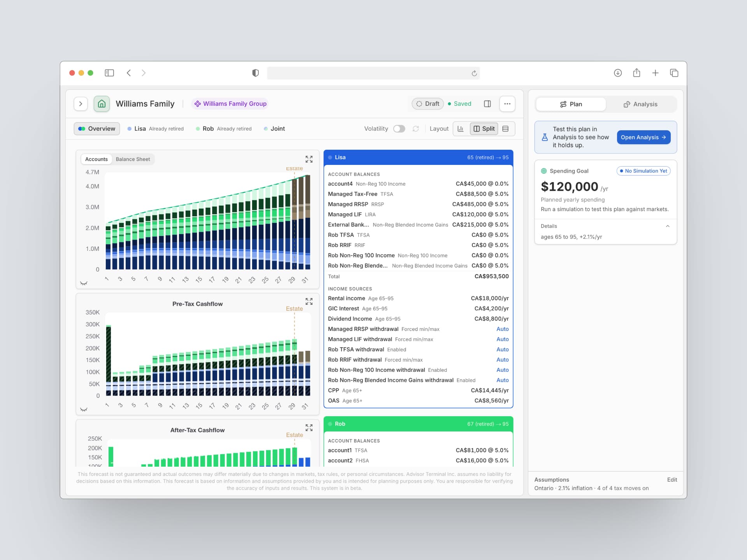Click the Estate marker on Accounts chart

[x=294, y=168]
